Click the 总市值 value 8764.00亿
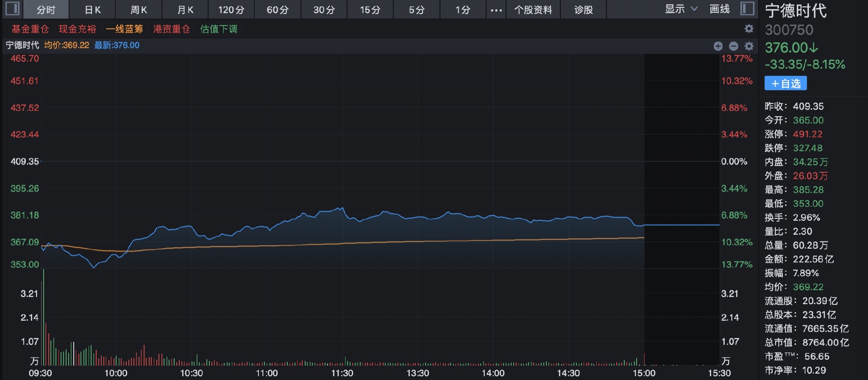 [x=826, y=343]
